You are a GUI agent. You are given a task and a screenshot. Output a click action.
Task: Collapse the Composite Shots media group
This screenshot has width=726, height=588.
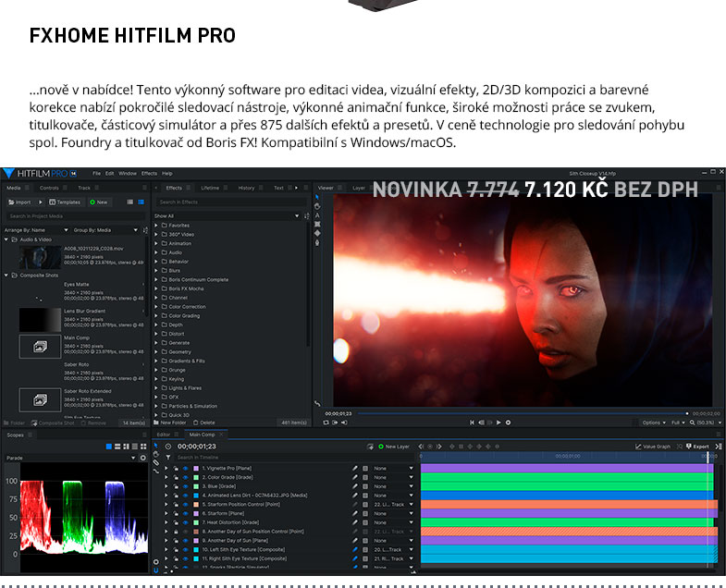click(x=6, y=275)
